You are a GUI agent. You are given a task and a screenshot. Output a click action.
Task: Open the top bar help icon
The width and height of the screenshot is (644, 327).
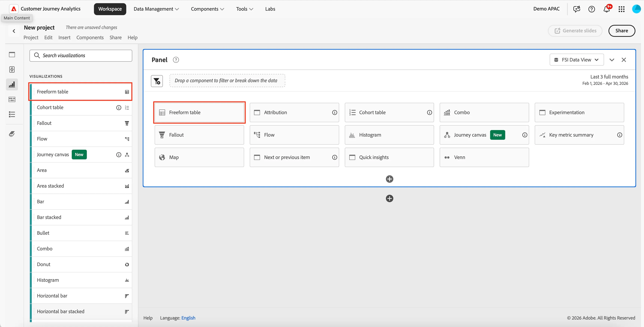pyautogui.click(x=592, y=9)
